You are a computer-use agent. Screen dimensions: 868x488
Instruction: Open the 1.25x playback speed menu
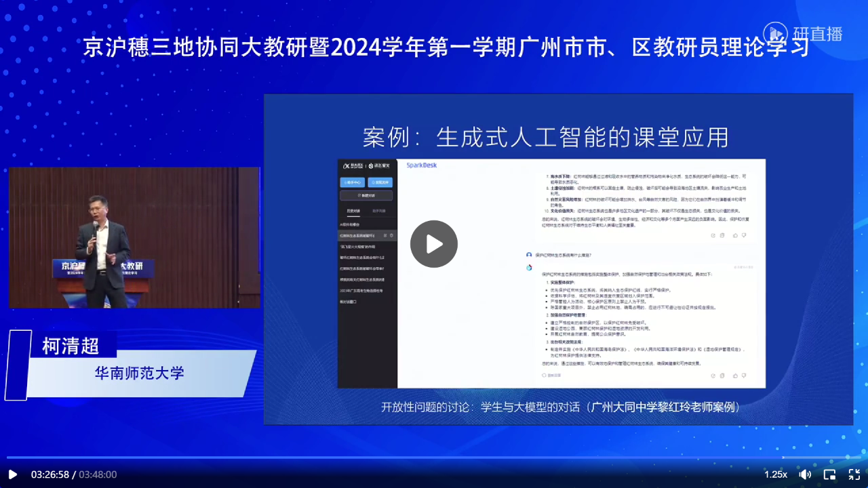click(776, 474)
